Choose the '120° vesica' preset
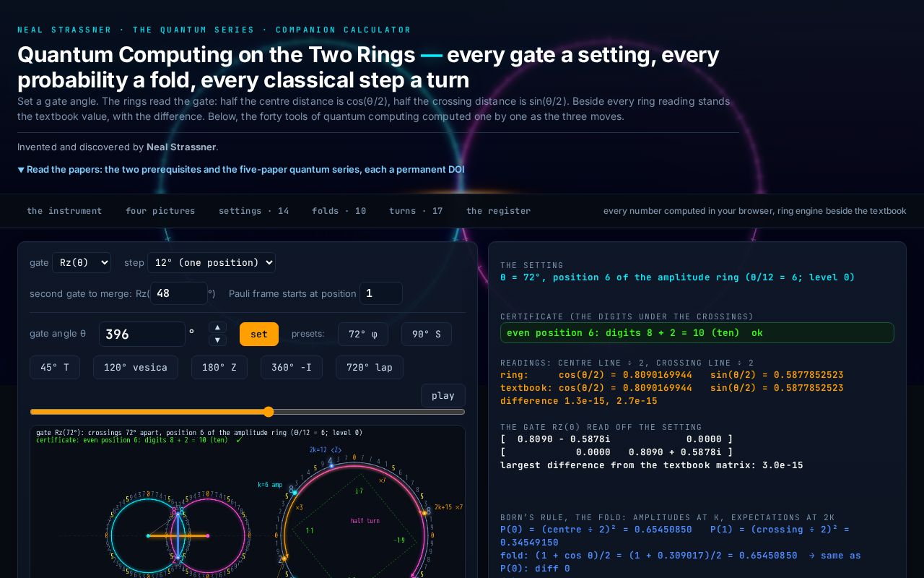The height and width of the screenshot is (578, 924). point(136,367)
